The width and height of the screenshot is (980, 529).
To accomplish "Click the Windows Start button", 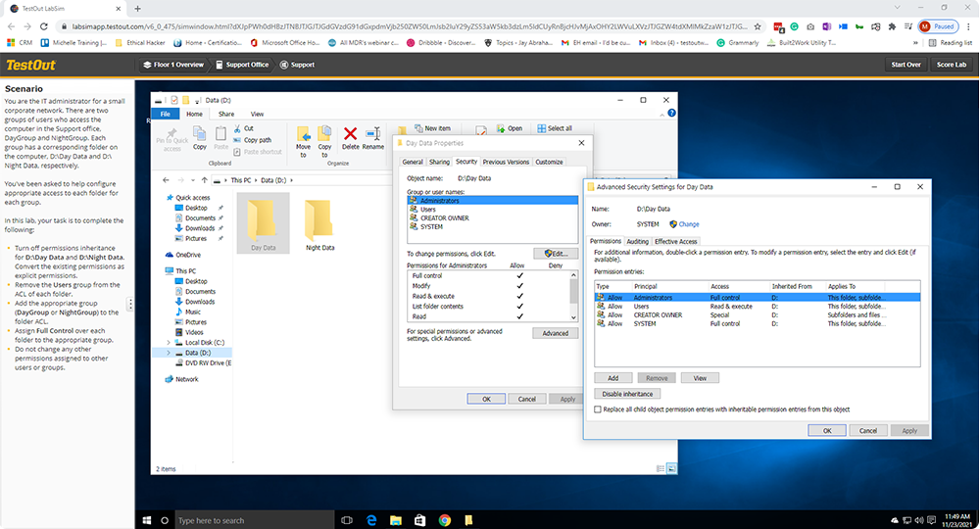I will pos(147,520).
